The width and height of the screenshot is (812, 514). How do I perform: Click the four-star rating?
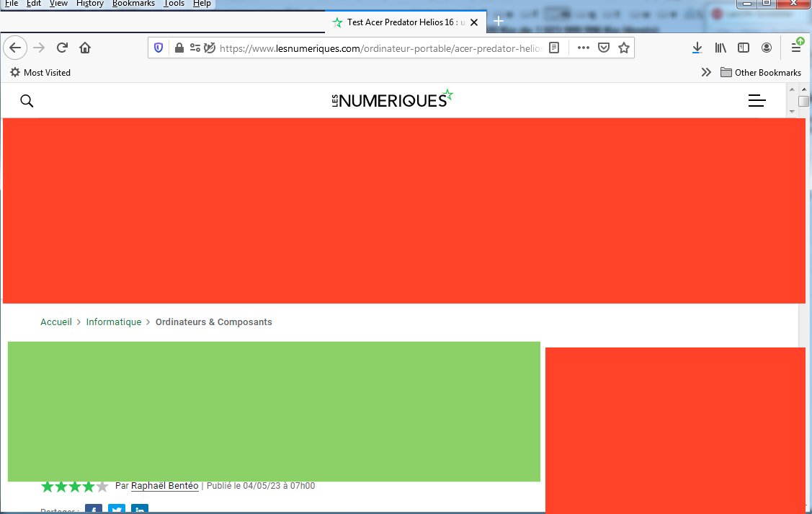(x=75, y=486)
